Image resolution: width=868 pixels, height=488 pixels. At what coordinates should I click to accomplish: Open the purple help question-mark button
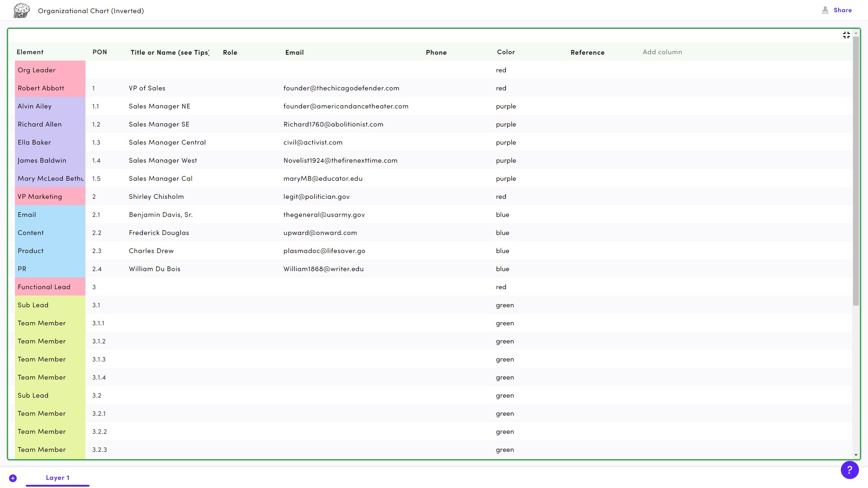pos(850,470)
